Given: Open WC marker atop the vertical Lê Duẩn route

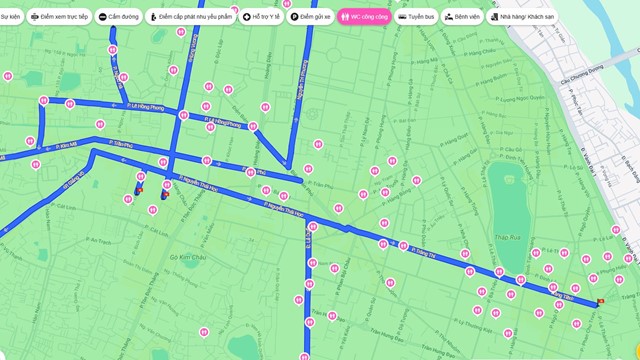Looking at the screenshot, I should 313,227.
